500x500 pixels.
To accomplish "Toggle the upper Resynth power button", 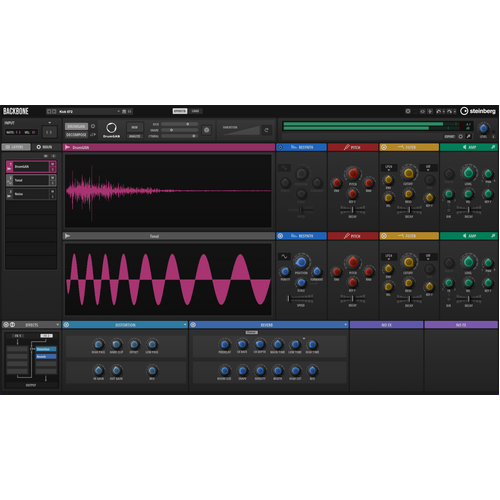I will tap(280, 147).
